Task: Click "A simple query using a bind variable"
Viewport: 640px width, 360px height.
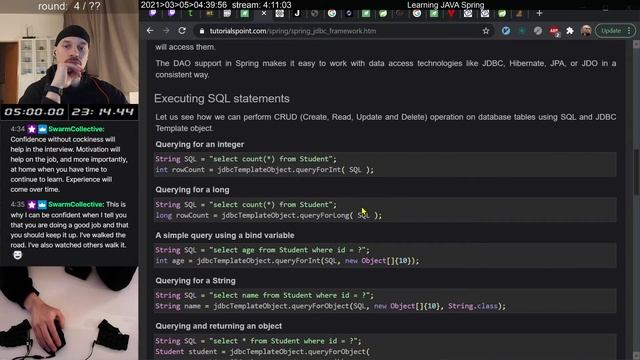Action: 225,235
